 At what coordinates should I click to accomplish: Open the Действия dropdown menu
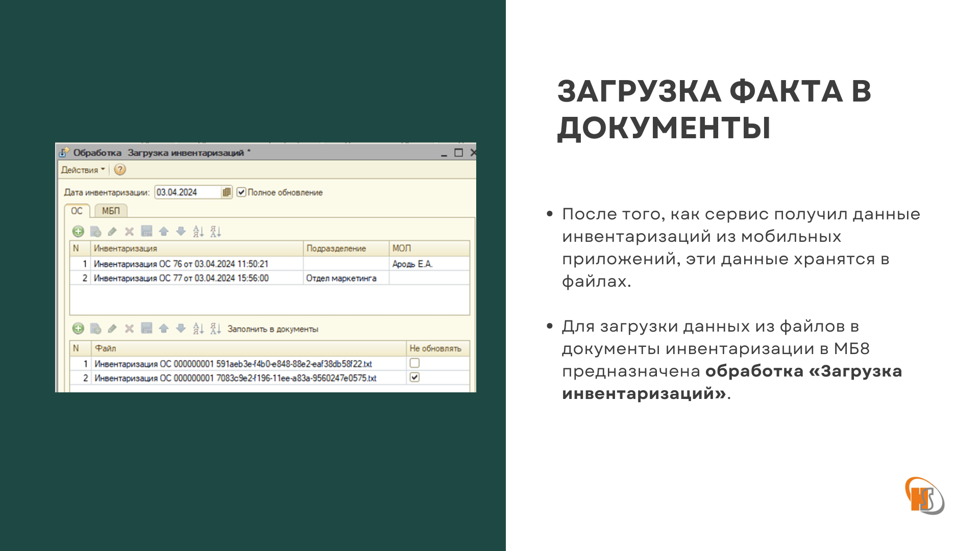83,170
